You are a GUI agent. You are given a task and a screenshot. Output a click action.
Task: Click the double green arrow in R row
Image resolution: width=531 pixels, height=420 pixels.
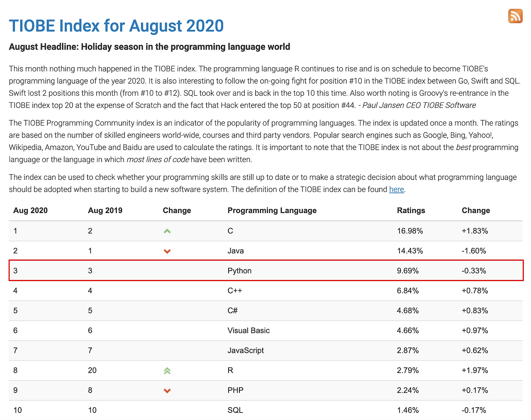tap(167, 371)
